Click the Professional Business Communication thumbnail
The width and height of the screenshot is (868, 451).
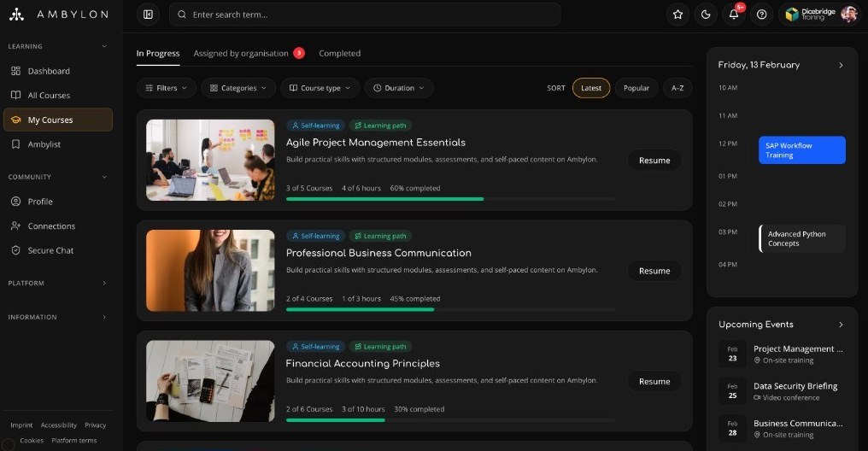[210, 271]
